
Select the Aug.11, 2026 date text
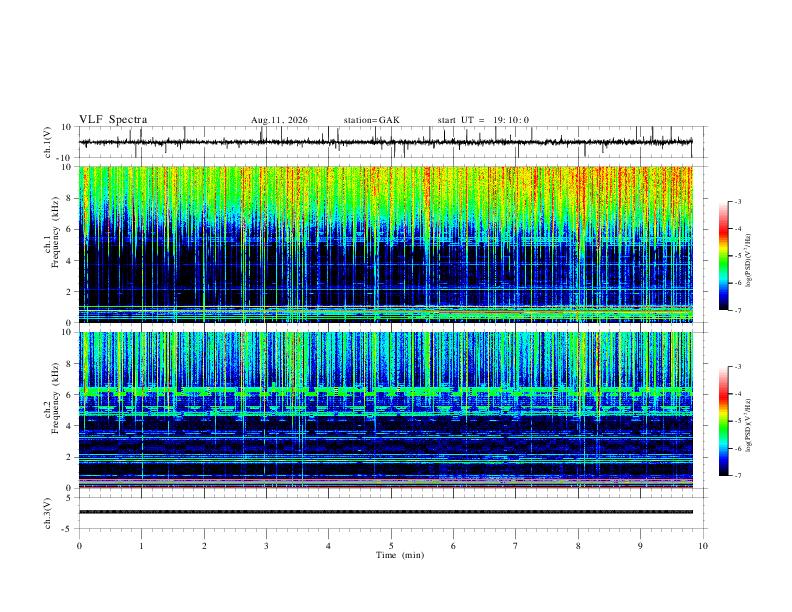coord(279,120)
